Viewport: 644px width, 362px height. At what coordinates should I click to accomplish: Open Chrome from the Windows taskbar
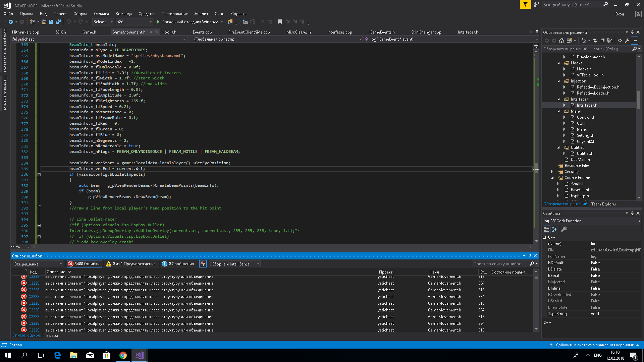[123, 355]
